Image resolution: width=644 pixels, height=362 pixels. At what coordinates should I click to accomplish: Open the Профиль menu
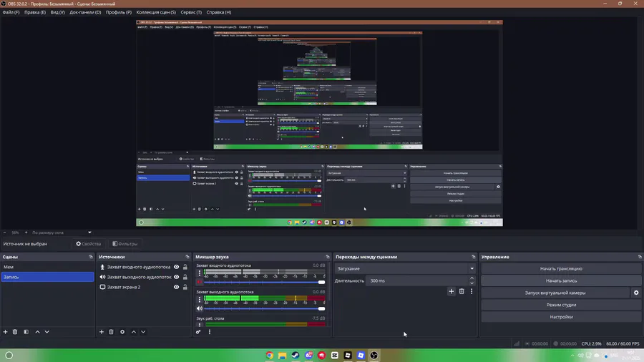point(119,12)
